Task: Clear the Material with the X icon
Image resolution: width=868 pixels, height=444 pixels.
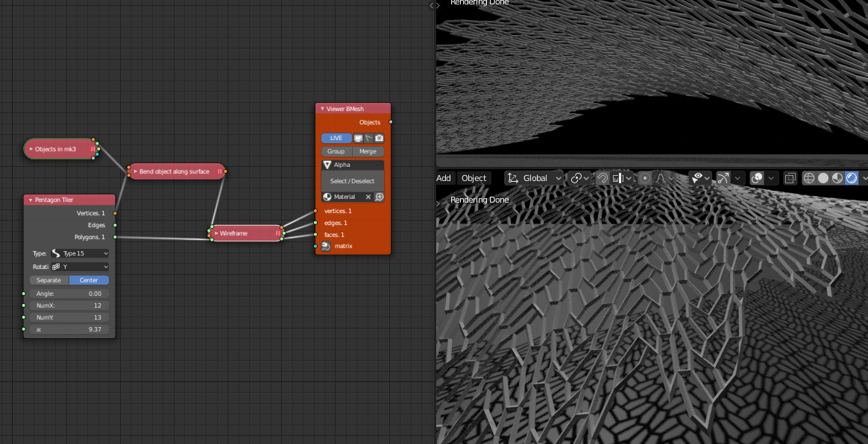Action: (368, 197)
